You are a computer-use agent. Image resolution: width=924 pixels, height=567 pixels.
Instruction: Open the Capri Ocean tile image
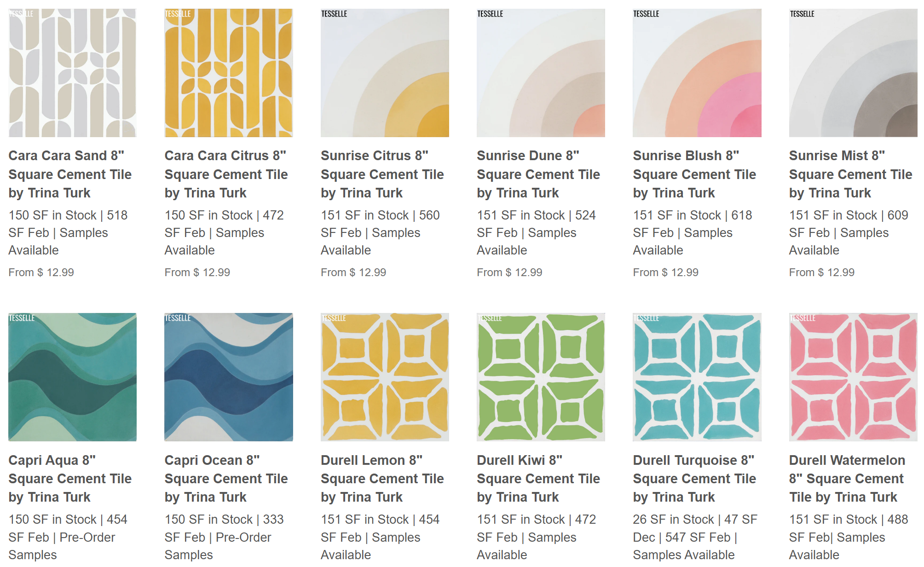228,377
